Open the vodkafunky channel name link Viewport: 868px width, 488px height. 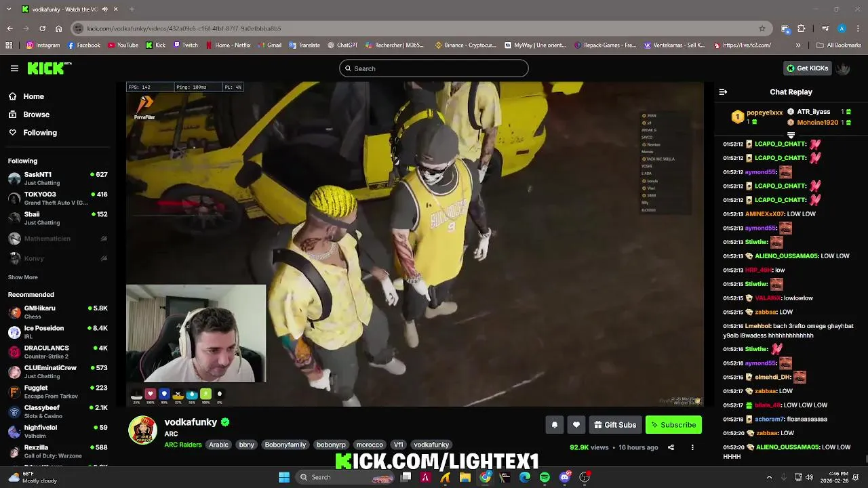(191, 422)
